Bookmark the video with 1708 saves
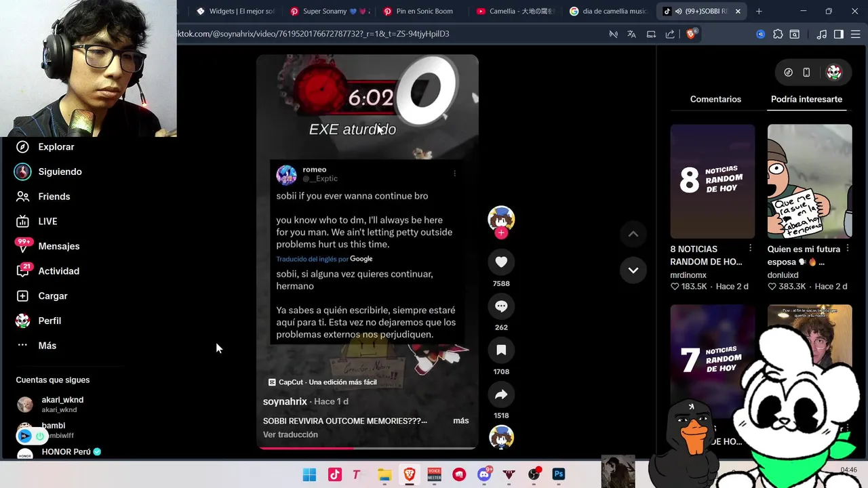This screenshot has width=868, height=488. coord(501,350)
